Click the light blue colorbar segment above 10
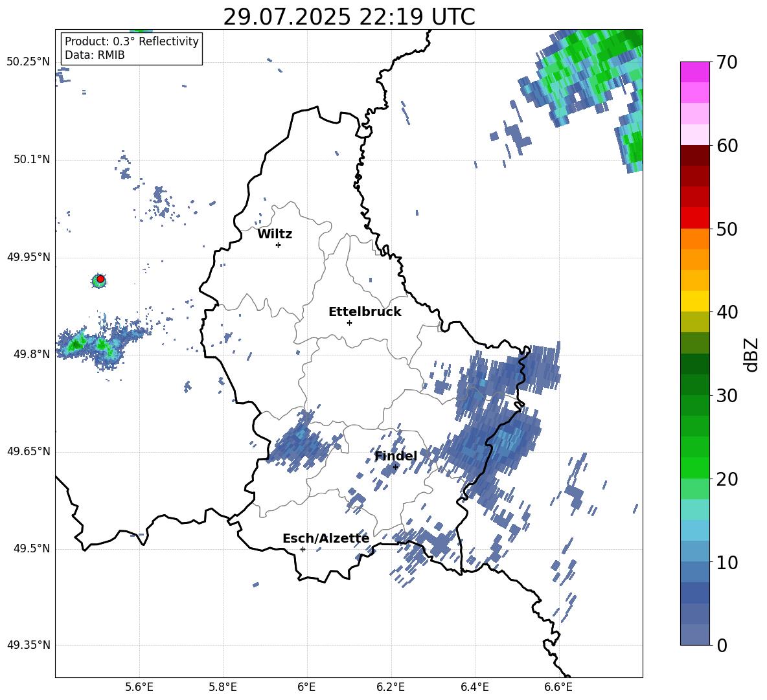Image resolution: width=767 pixels, height=700 pixels. pyautogui.click(x=694, y=530)
